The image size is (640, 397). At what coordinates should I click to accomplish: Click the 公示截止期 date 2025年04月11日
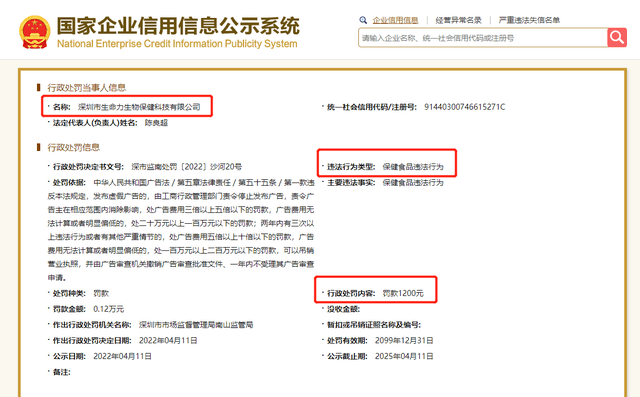(404, 356)
